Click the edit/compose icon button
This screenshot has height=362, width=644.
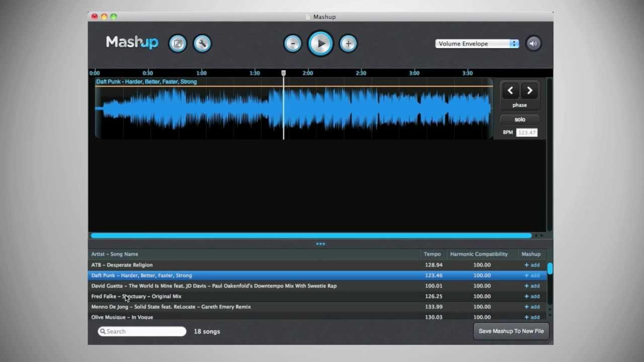(178, 44)
